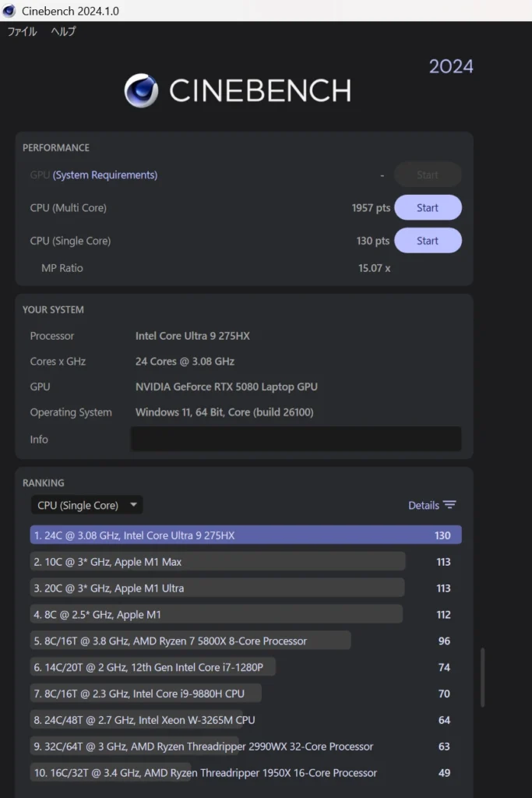This screenshot has height=798, width=532.
Task: Click the disabled GPU Start button
Action: pos(428,175)
